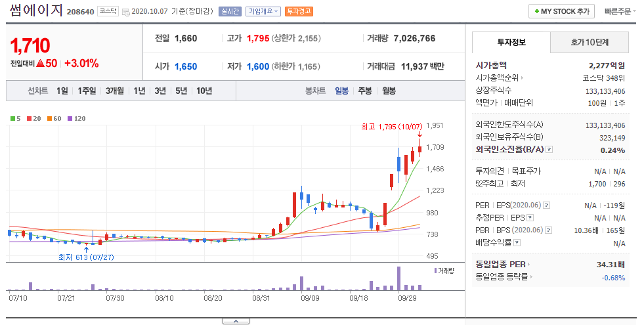Click the 목표주가 link
644x325 pixels.
pyautogui.click(x=526, y=171)
